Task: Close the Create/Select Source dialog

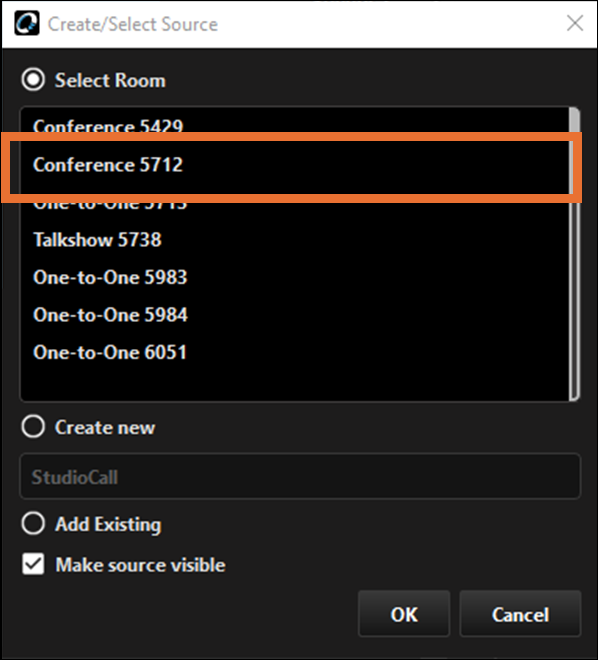Action: tap(574, 23)
